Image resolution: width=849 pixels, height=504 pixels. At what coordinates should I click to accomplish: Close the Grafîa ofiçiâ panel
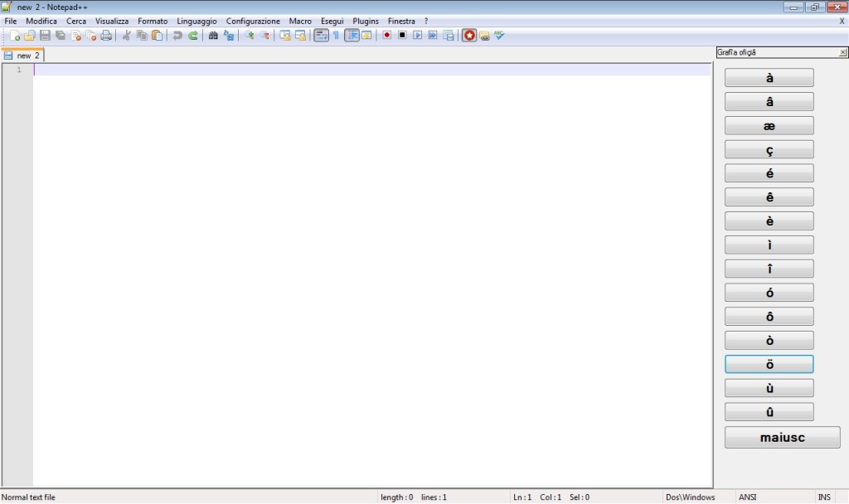pyautogui.click(x=842, y=51)
